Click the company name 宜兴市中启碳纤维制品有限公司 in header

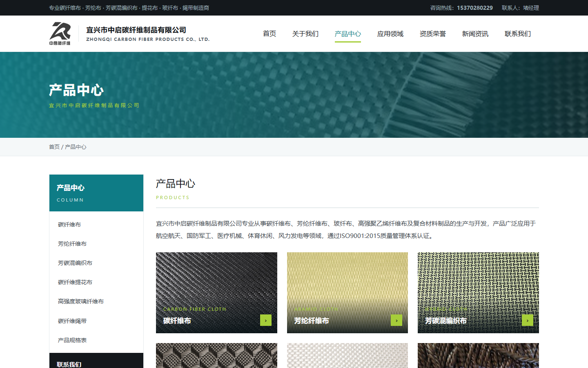coord(136,30)
